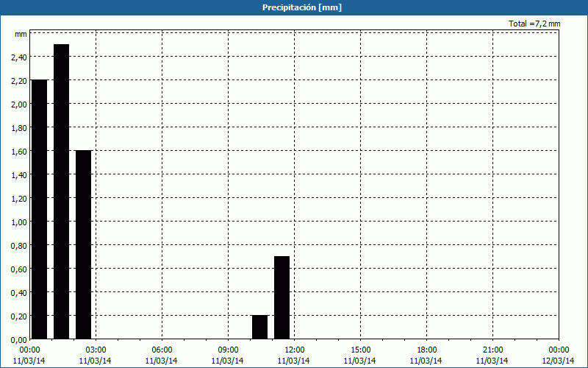The image size is (588, 368).
Task: Click the Precipitación [mm] title bar
Action: (x=294, y=7)
